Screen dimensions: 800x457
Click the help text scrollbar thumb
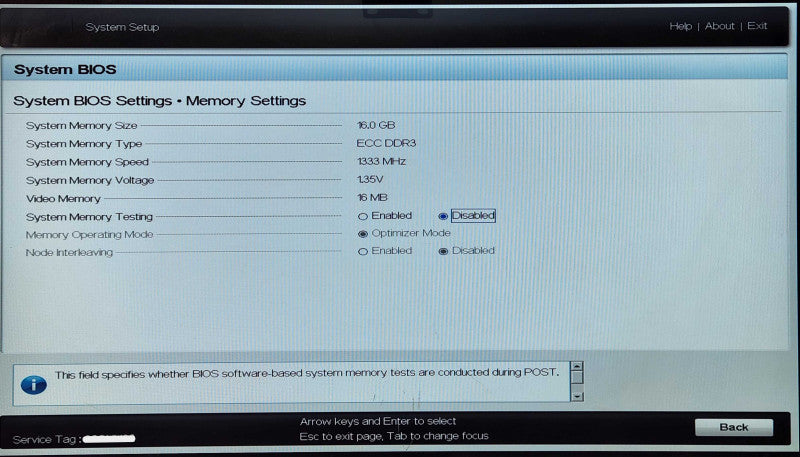point(577,377)
